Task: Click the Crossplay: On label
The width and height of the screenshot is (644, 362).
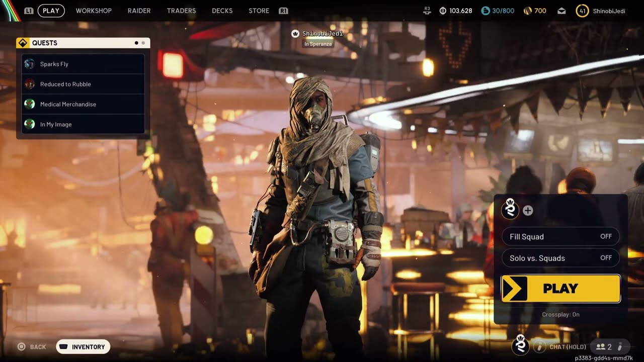Action: coord(560,314)
